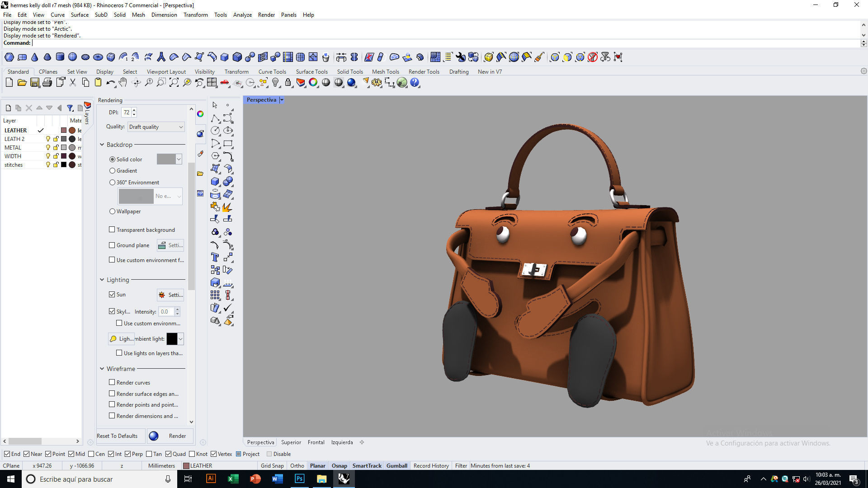
Task: Click the Undo arrow icon
Action: click(111, 83)
